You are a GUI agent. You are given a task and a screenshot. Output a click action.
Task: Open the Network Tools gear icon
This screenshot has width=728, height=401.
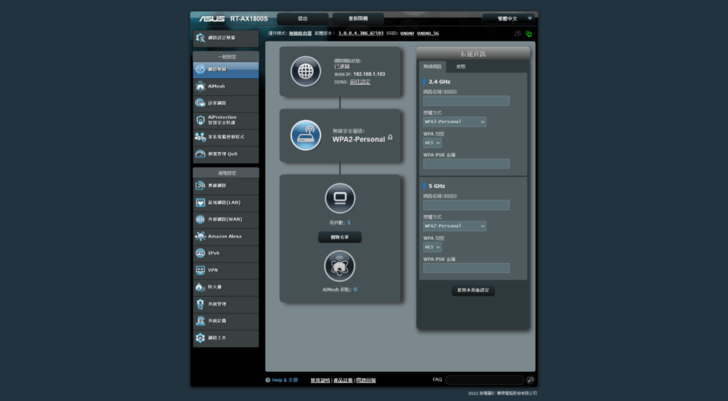pyautogui.click(x=200, y=338)
